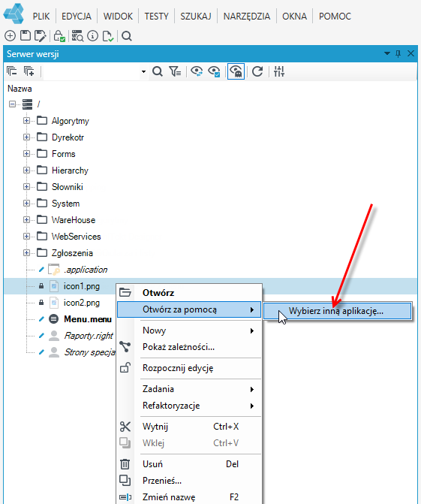Open the Nowy submenu
Image resolution: width=421 pixels, height=504 pixels.
[x=189, y=330]
